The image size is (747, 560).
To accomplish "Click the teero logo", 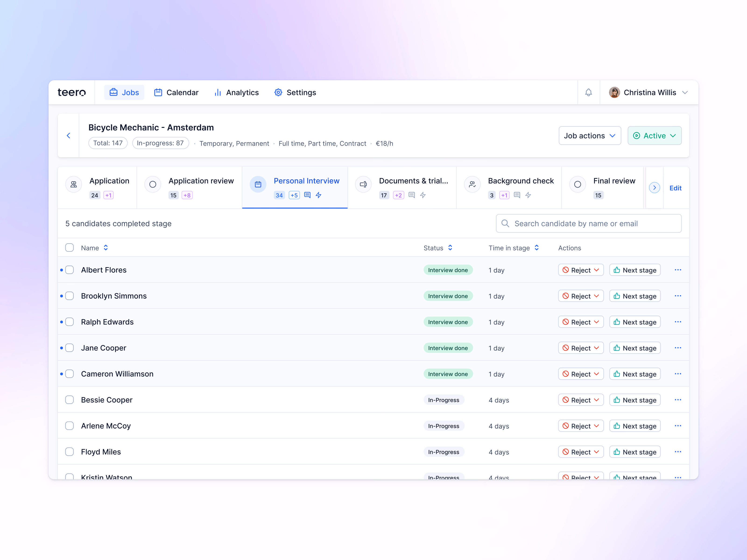I will (x=72, y=92).
